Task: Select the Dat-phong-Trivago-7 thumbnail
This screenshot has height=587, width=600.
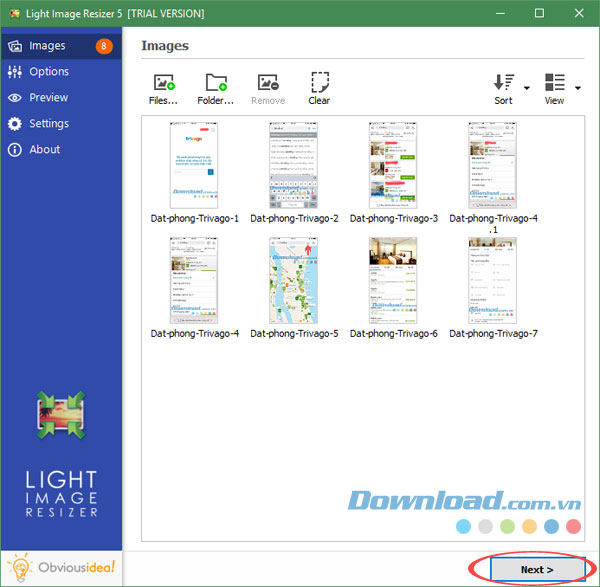Action: coord(492,280)
